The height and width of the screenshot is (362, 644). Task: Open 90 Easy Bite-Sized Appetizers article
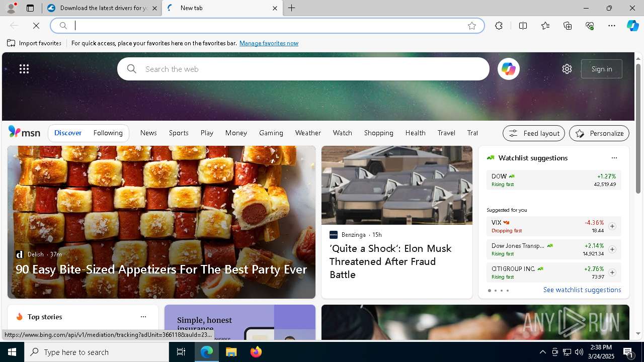(161, 269)
